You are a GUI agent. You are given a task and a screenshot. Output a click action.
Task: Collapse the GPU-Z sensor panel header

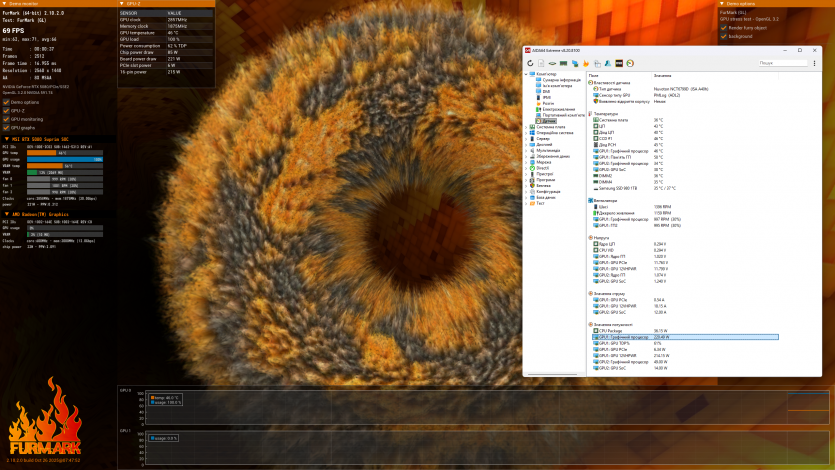123,4
